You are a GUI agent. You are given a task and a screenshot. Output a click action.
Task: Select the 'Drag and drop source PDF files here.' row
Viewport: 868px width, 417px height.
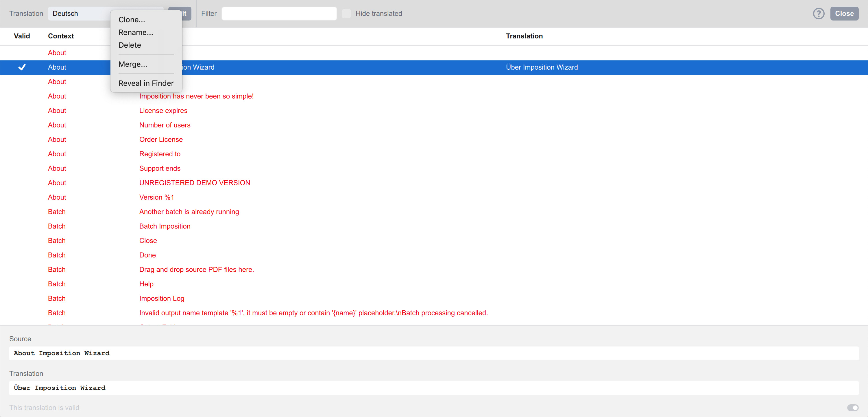point(196,269)
